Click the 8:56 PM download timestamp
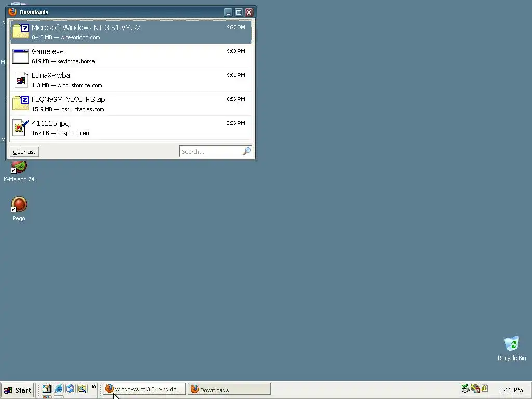This screenshot has width=532, height=399. pos(236,99)
